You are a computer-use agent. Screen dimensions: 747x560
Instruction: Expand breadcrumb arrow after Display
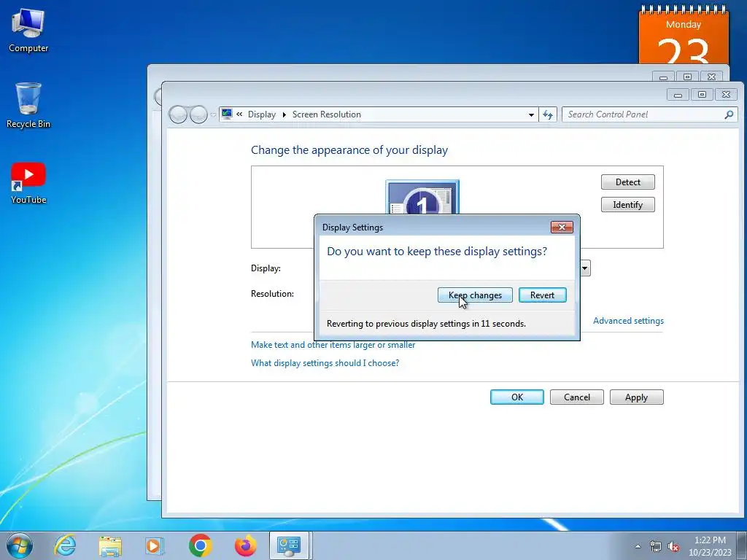pyautogui.click(x=285, y=114)
